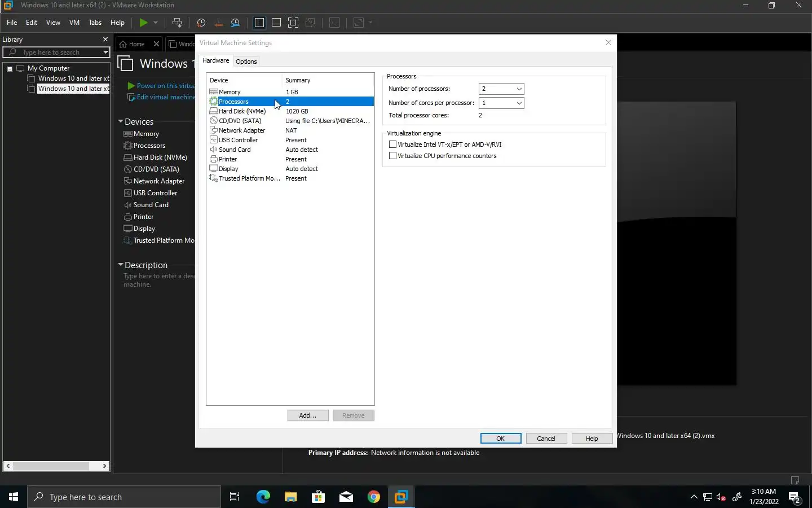Open Task View on taskbar
The height and width of the screenshot is (508, 812).
coord(235,497)
